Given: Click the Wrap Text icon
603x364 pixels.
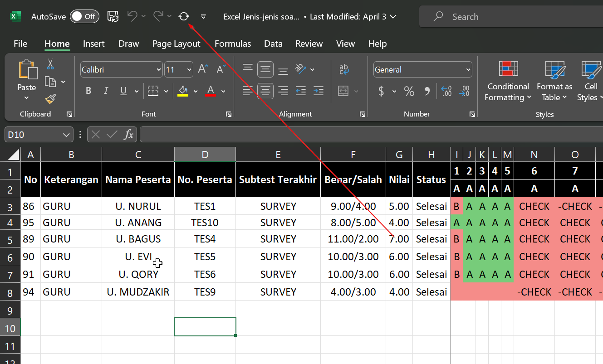Looking at the screenshot, I should click(x=343, y=69).
